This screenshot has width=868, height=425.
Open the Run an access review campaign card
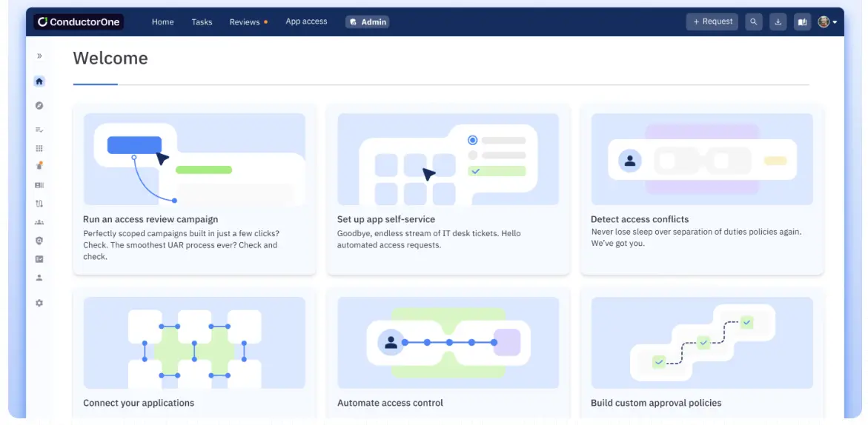(x=194, y=190)
